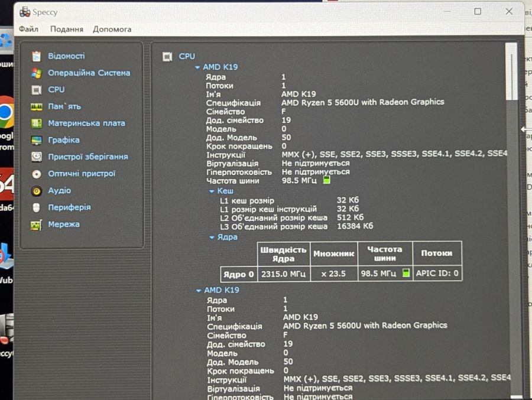This screenshot has height=400, width=532.
Task: Open the Допомога menu
Action: point(112,29)
